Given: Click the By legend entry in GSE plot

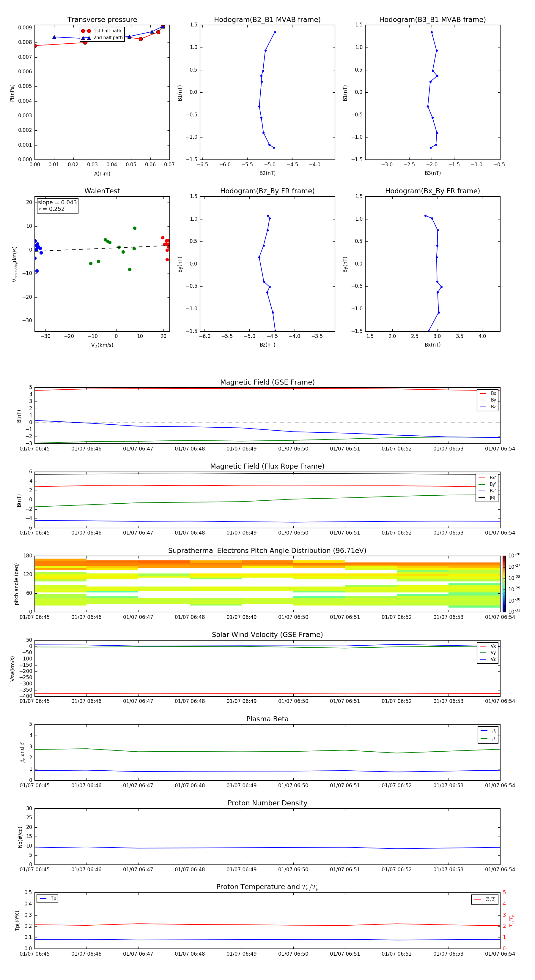Looking at the screenshot, I should click(x=488, y=400).
